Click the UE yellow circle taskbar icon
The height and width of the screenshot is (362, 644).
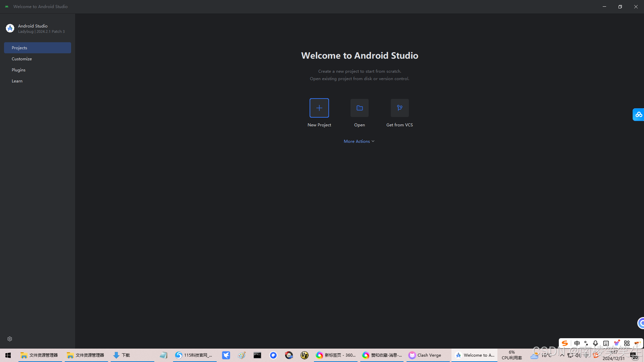pos(305,355)
